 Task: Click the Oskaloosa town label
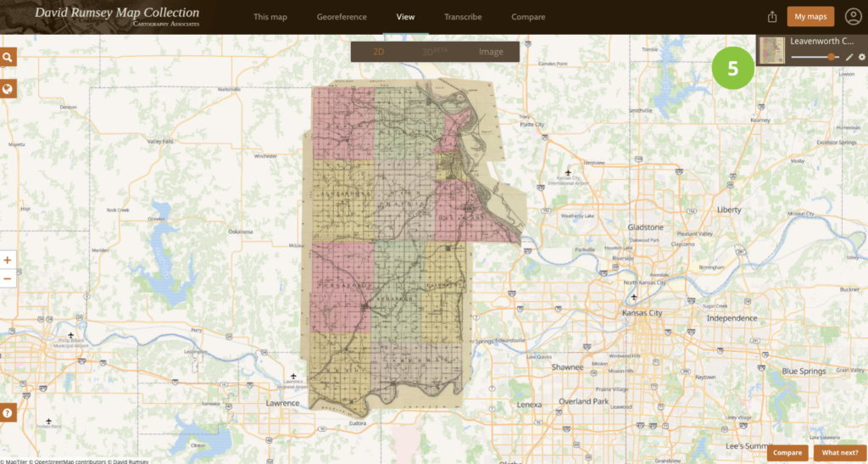(241, 232)
